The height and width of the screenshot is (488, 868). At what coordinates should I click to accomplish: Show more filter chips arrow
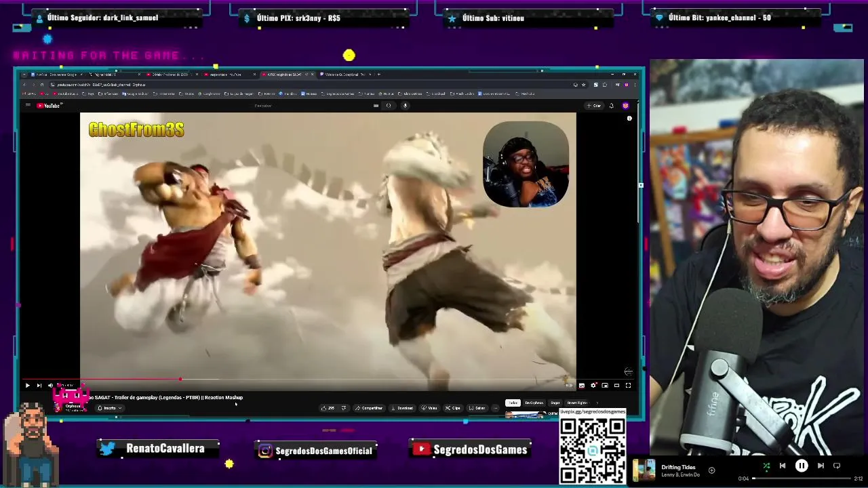(x=597, y=403)
